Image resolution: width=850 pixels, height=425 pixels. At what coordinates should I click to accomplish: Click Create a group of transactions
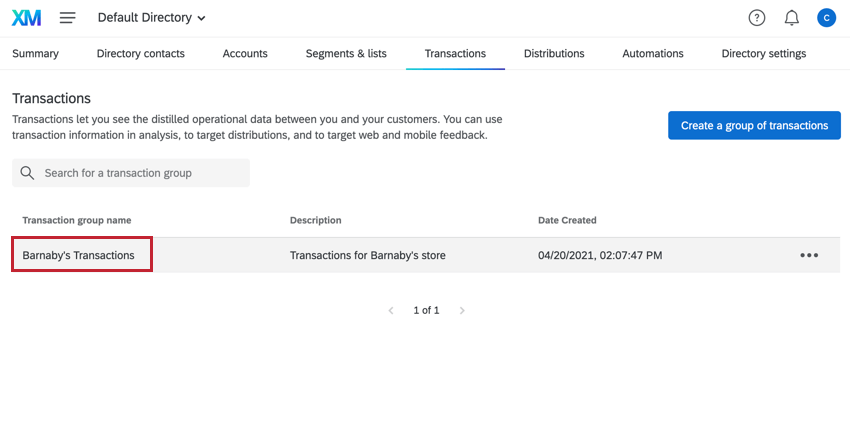pyautogui.click(x=754, y=126)
